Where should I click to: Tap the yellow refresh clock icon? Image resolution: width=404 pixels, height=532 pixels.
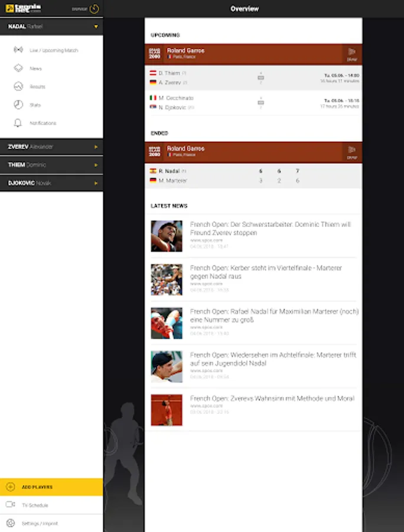[95, 9]
